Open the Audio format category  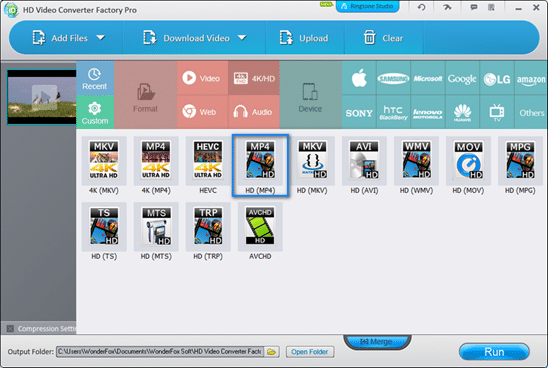(254, 112)
